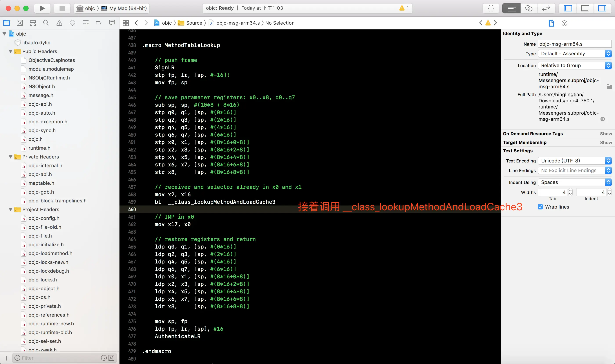Open Quick Help inspector tab
The width and height of the screenshot is (615, 364).
[x=564, y=23]
